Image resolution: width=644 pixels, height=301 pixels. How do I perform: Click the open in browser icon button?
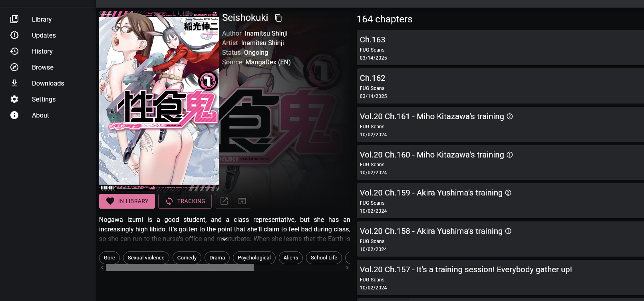(224, 201)
